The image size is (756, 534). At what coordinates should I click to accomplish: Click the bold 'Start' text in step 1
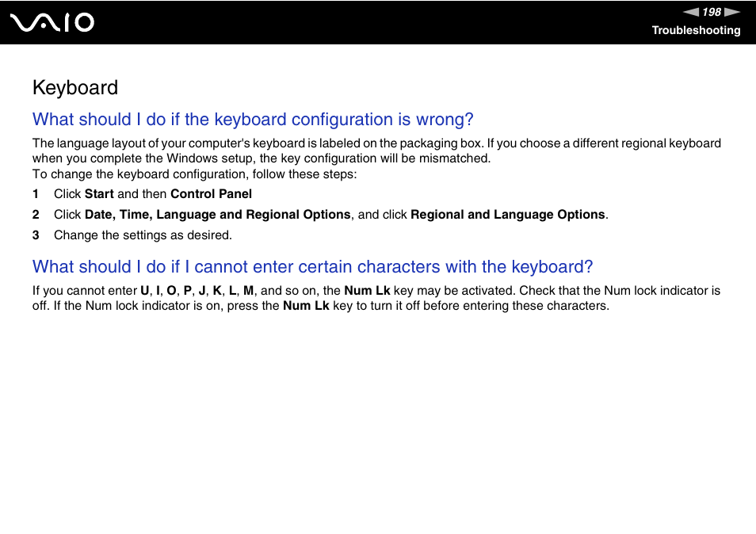(x=99, y=194)
